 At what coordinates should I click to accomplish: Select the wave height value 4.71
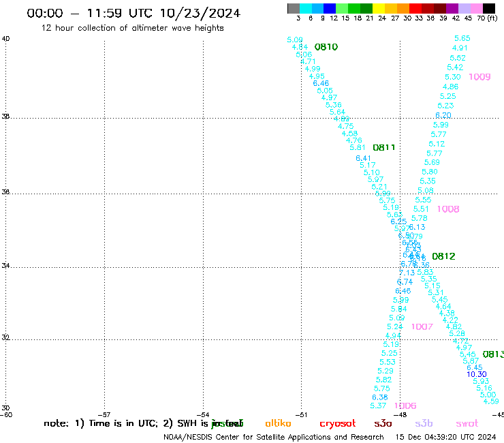pyautogui.click(x=308, y=61)
